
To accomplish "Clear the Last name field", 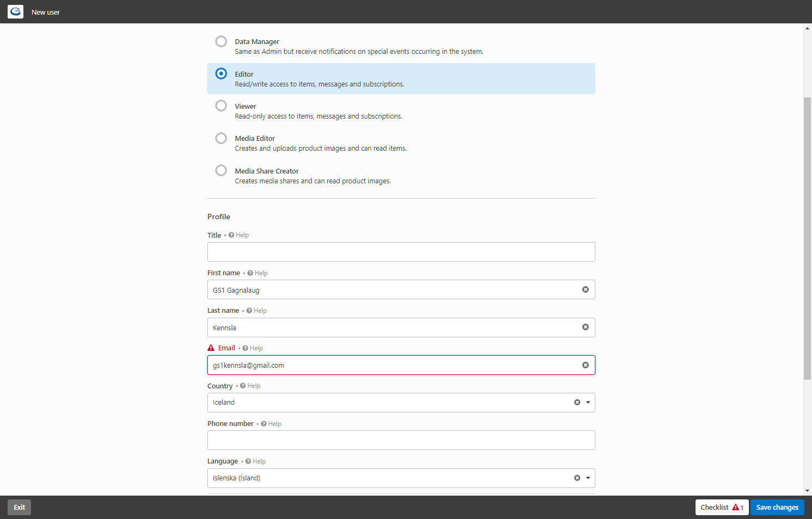I will click(586, 327).
